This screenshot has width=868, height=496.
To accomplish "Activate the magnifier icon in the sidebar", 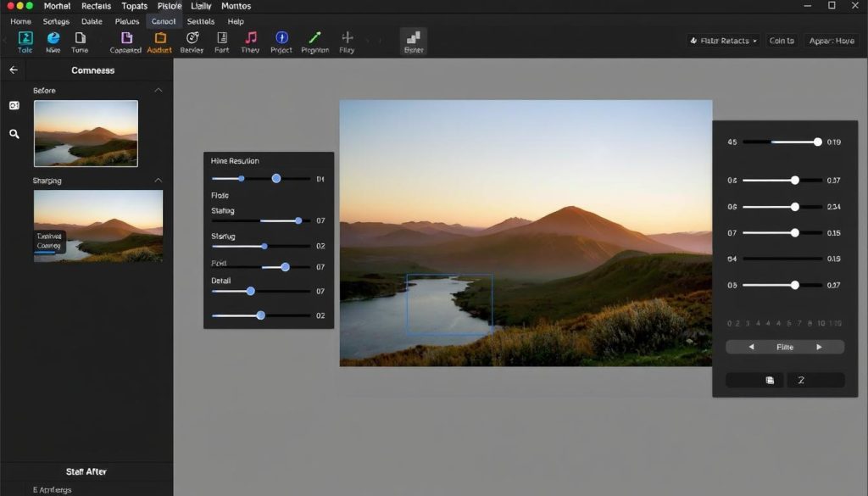I will 13,133.
